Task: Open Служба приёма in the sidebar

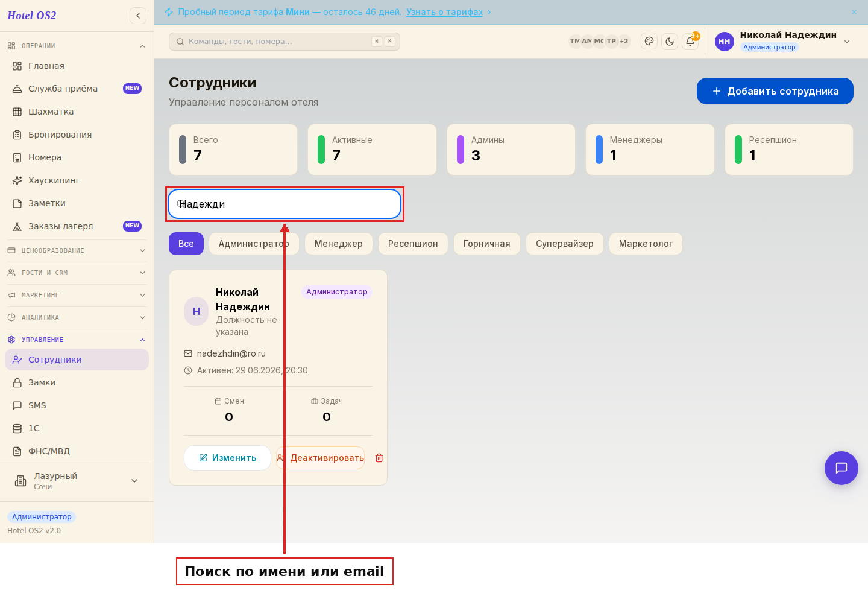Action: [x=77, y=89]
